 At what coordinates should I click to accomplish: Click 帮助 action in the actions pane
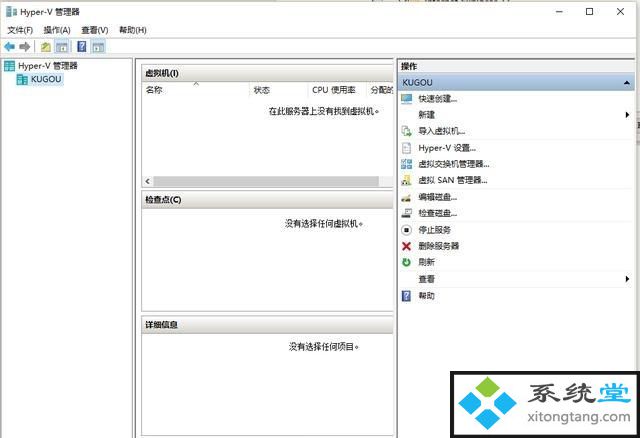(x=427, y=296)
